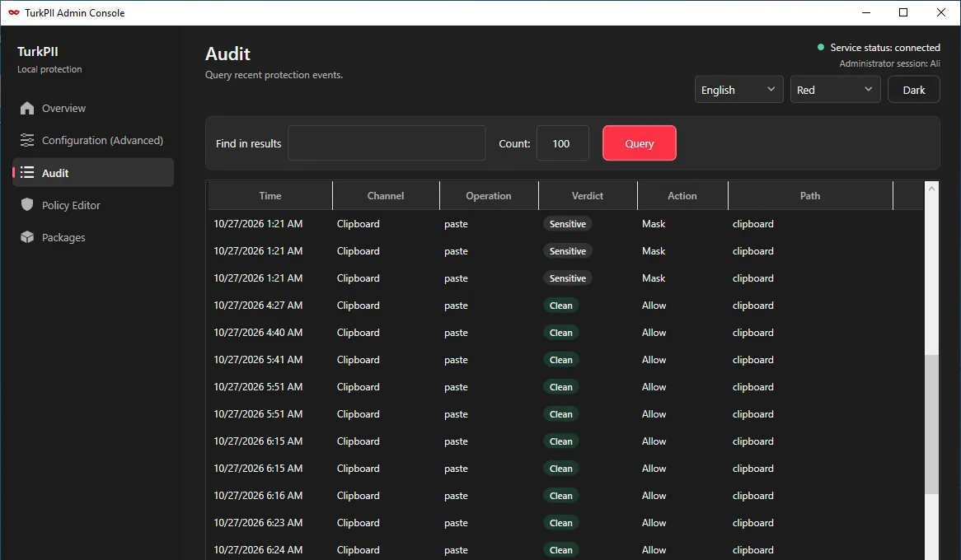Image resolution: width=961 pixels, height=560 pixels.
Task: Click Clean verdict badge in 4:27 AM row
Action: click(560, 306)
